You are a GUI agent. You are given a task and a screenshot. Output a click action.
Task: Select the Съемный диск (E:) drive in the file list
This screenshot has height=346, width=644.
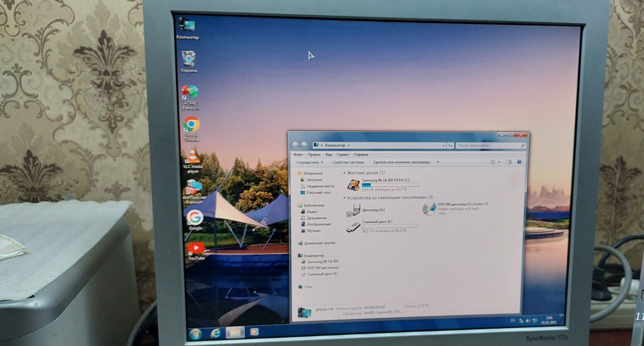(x=381, y=227)
